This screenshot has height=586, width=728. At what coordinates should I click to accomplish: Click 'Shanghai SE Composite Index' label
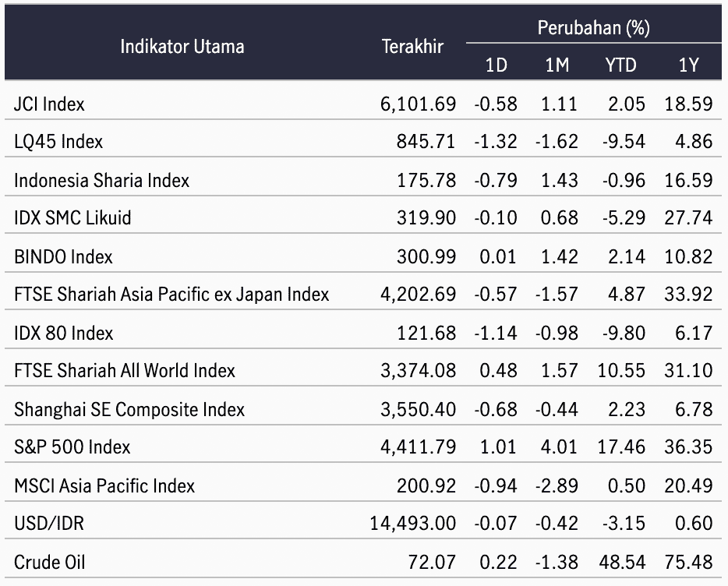pos(129,410)
